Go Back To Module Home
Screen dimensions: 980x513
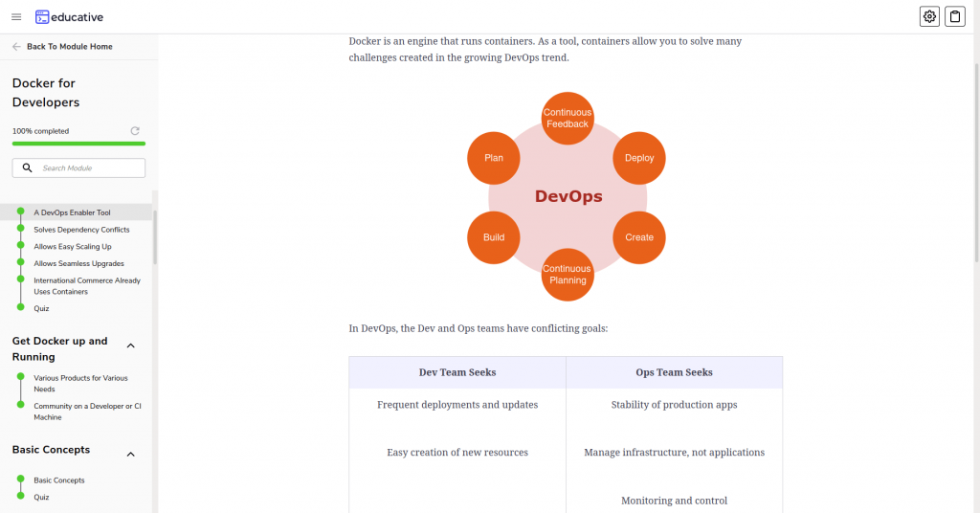coord(69,46)
